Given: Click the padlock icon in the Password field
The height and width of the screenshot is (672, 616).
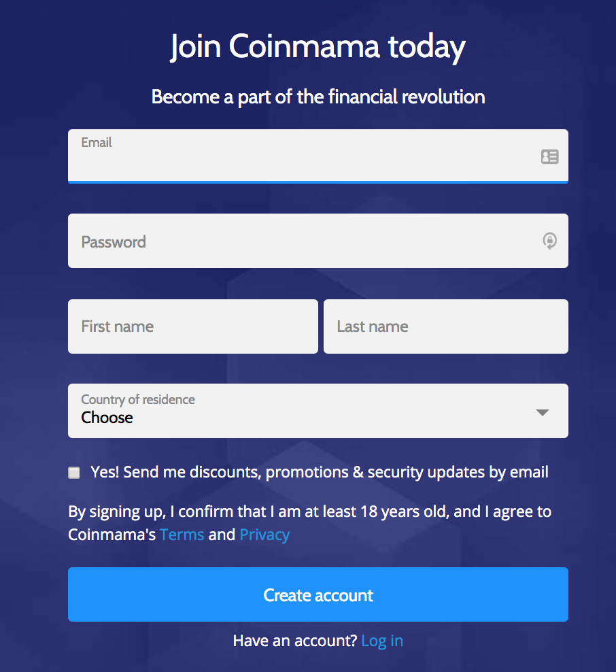Looking at the screenshot, I should (549, 241).
